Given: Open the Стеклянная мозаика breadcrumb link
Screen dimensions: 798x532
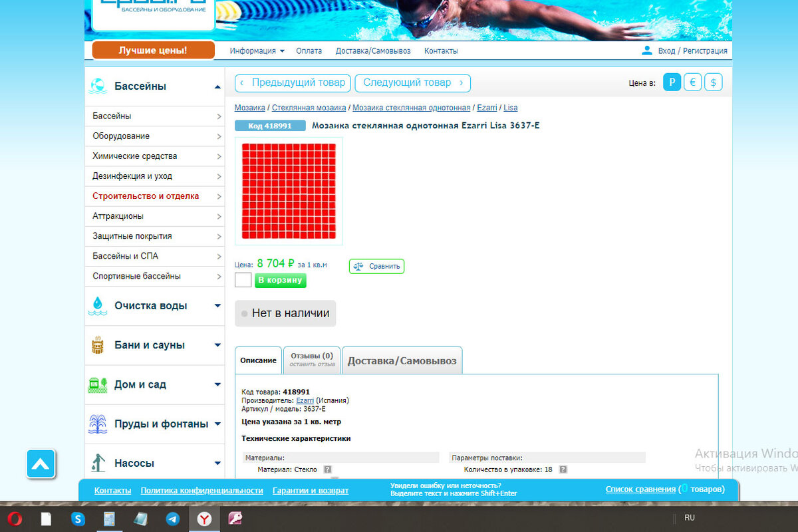Looking at the screenshot, I should point(309,108).
